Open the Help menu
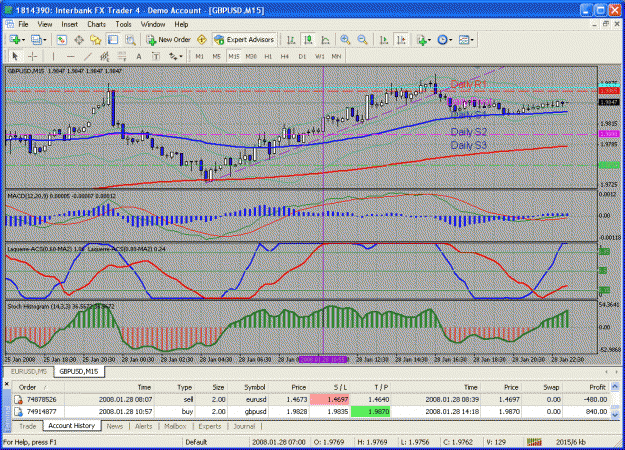Screen dimensions: 625x450 (x=181, y=24)
